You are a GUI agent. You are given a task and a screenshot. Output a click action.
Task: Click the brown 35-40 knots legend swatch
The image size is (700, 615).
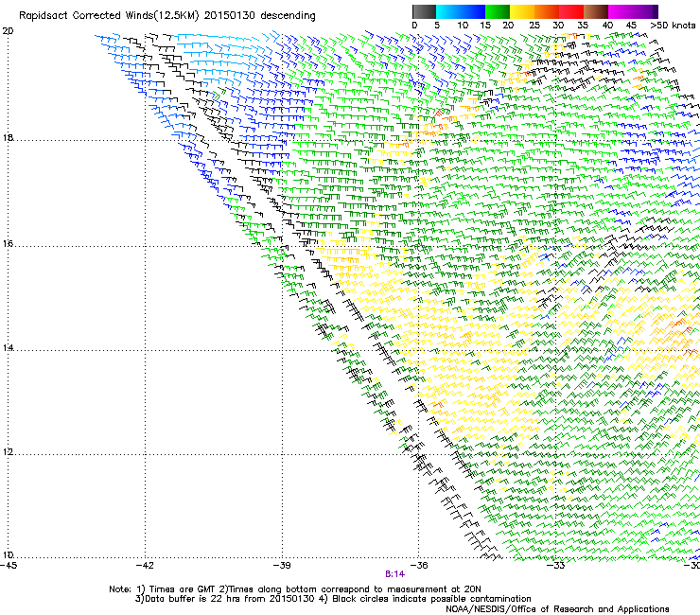click(x=596, y=11)
